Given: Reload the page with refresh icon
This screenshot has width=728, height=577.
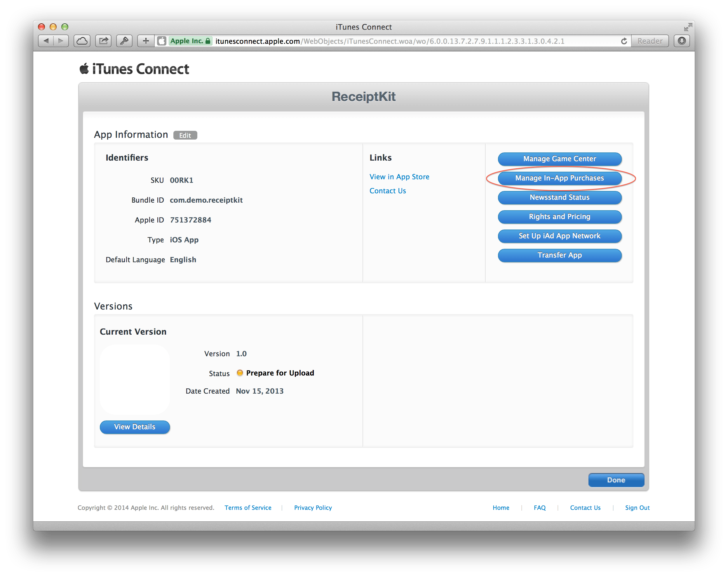Looking at the screenshot, I should (x=624, y=41).
